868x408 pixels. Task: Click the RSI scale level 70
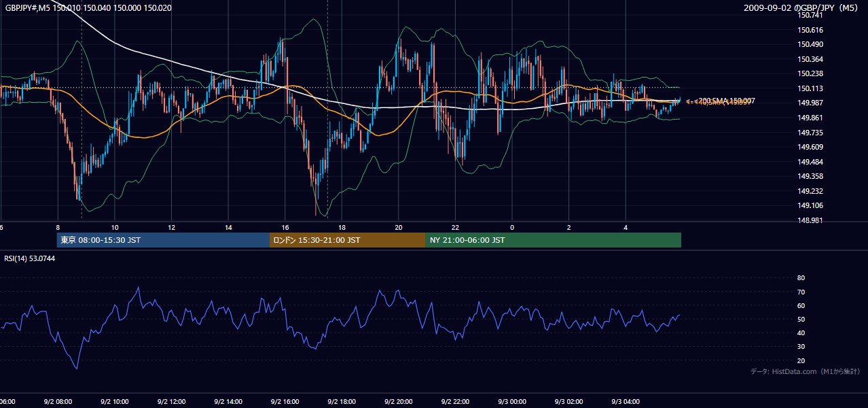[801, 292]
